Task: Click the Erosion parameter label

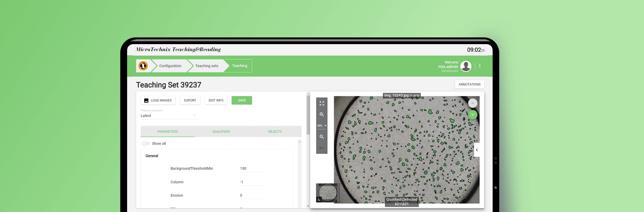Action: click(x=177, y=196)
